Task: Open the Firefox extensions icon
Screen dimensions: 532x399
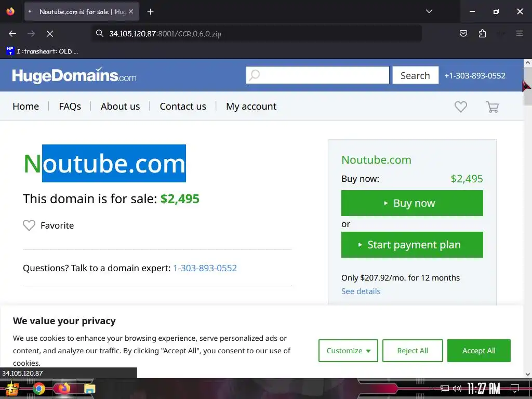Action: pyautogui.click(x=482, y=33)
